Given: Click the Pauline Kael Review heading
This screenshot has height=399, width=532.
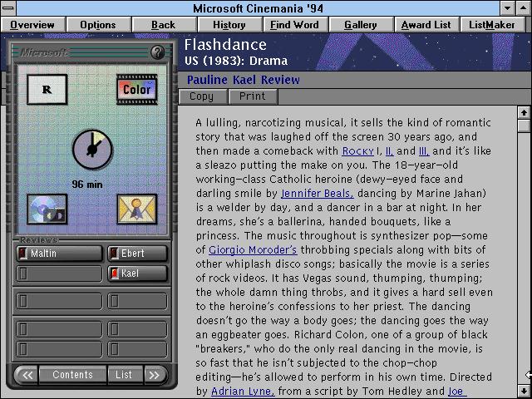Looking at the screenshot, I should (x=244, y=80).
